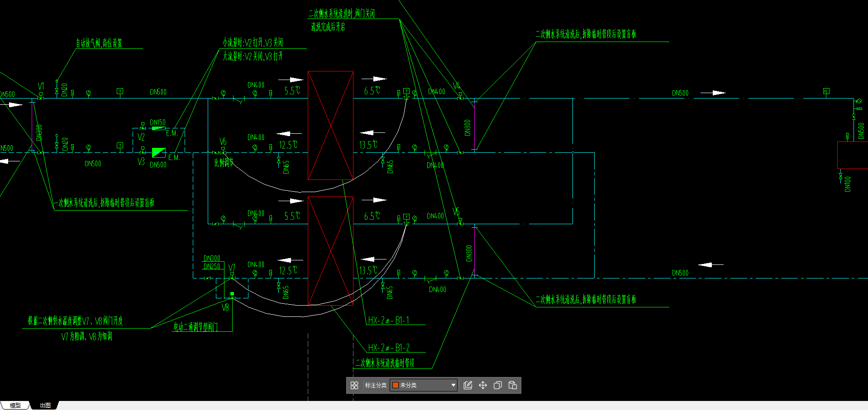Click the 比例调节 label near V6
This screenshot has height=410, width=868.
pos(224,162)
